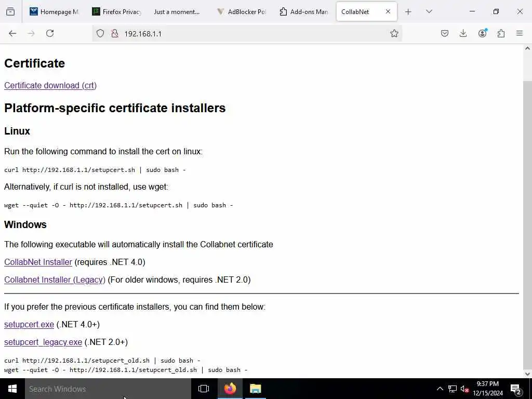Image resolution: width=532 pixels, height=399 pixels.
Task: Click Firefox icon in taskbar
Action: (230, 389)
